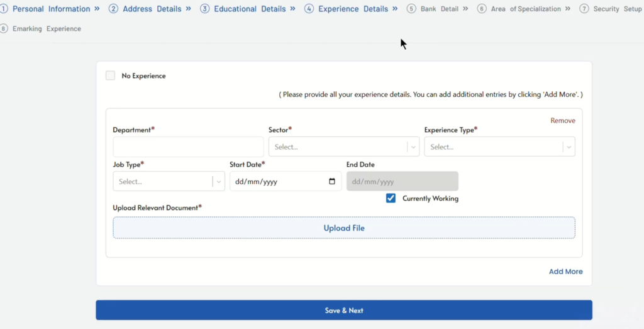Open the Start Date calendar picker icon
Image resolution: width=644 pixels, height=329 pixels.
pos(332,182)
